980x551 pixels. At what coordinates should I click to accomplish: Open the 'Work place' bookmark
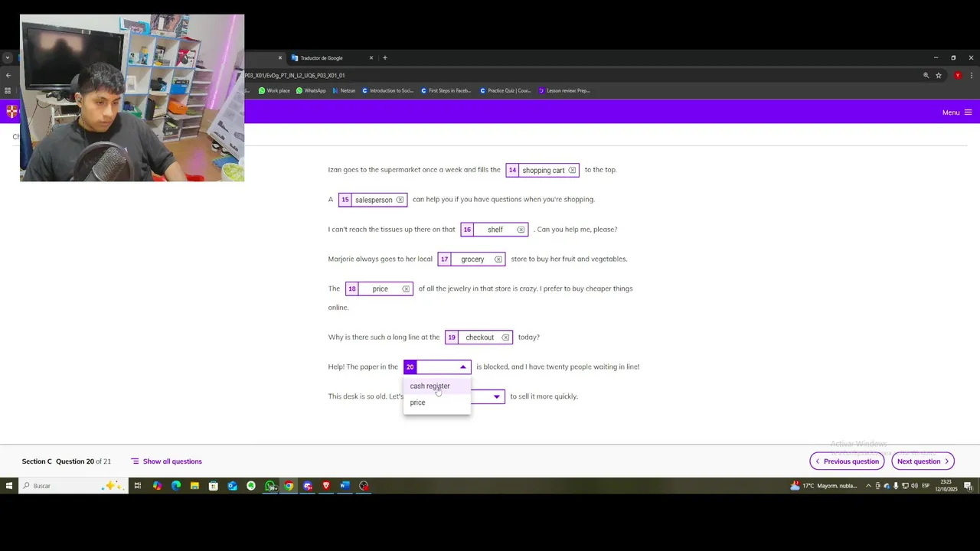click(x=274, y=90)
